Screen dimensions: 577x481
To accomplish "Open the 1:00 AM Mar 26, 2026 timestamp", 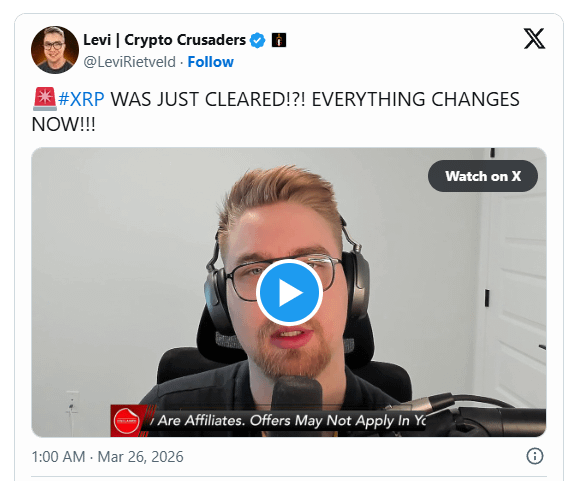I will [107, 457].
